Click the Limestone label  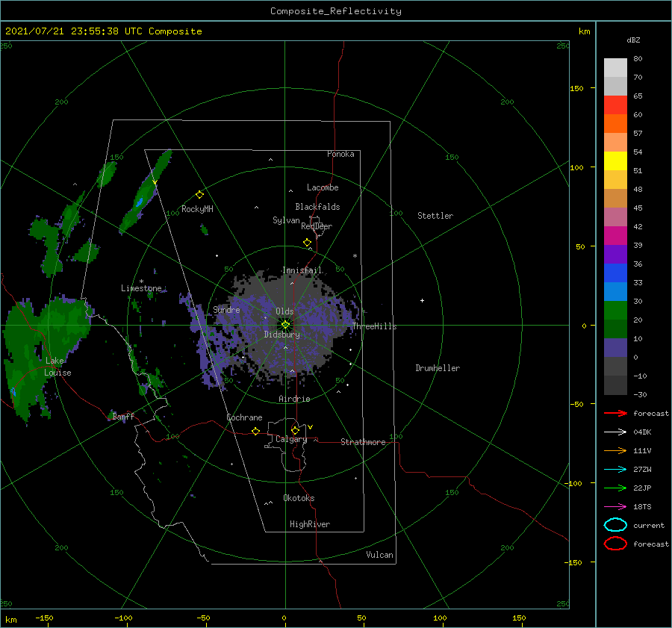(141, 288)
